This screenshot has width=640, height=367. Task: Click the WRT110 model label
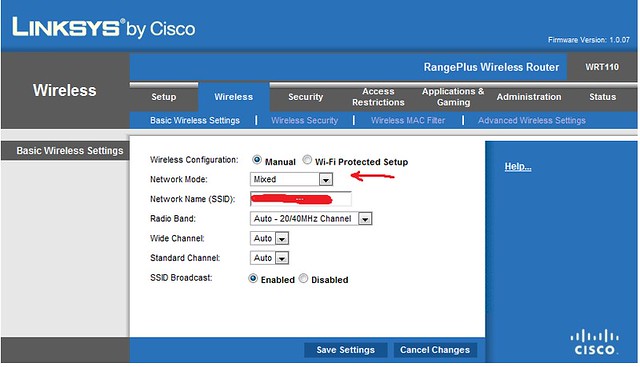tap(602, 67)
